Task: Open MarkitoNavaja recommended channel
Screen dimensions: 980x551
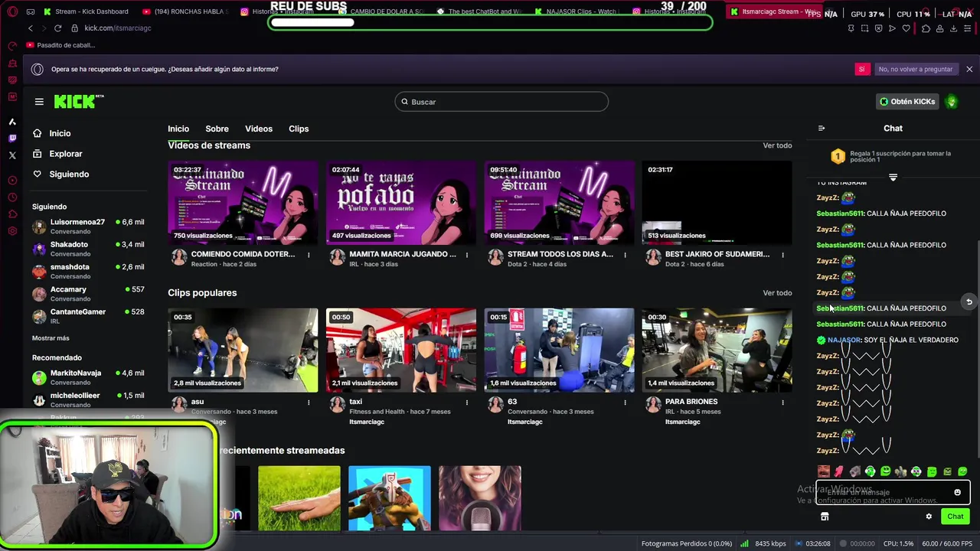Action: coord(88,377)
